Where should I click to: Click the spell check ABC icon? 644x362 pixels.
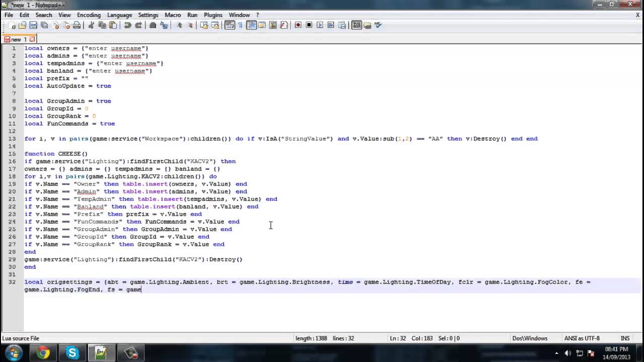pos(378,25)
